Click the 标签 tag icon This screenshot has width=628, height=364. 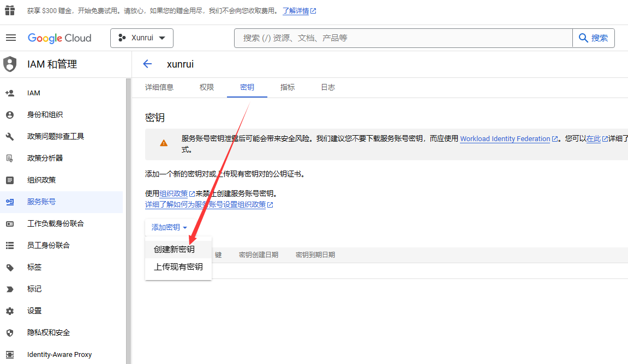[10, 268]
